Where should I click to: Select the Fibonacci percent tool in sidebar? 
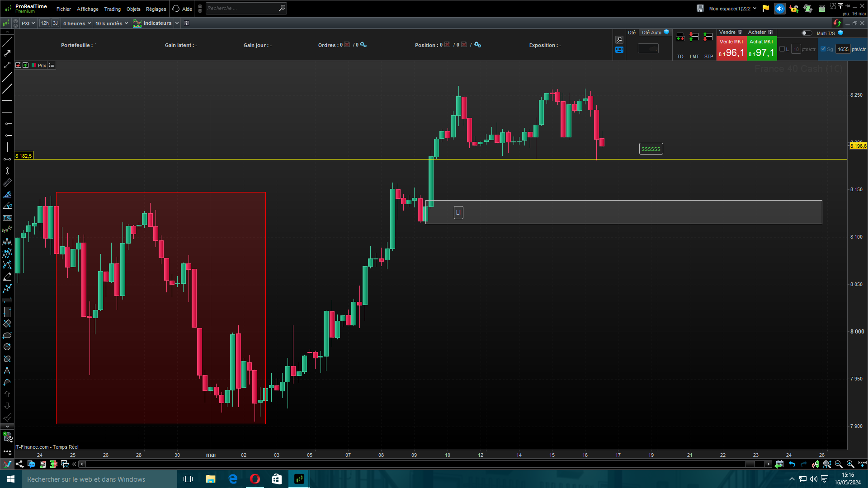pyautogui.click(x=7, y=218)
